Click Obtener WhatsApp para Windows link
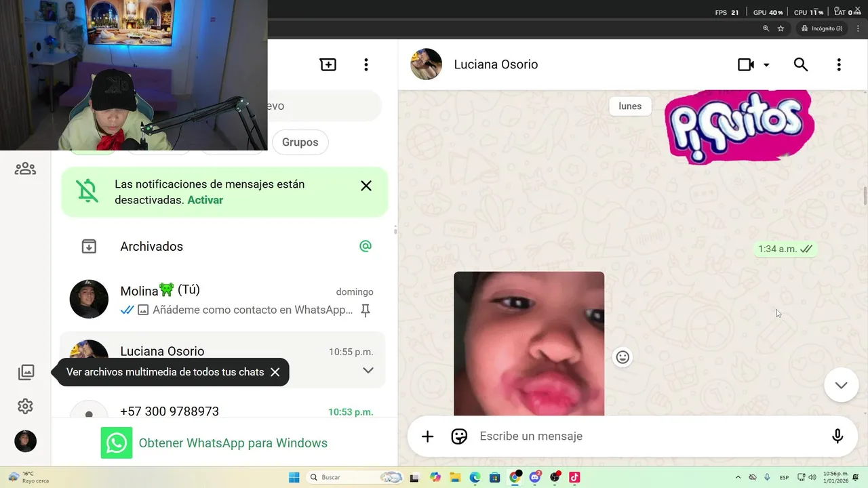This screenshot has height=488, width=868. coord(233,443)
